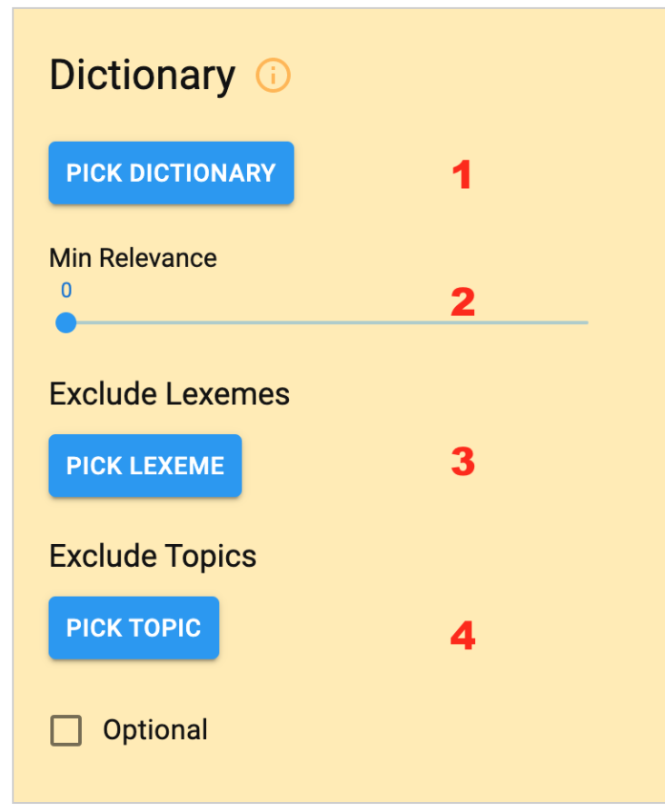Click the Pick Dictionary button
665x812 pixels.
click(x=172, y=173)
